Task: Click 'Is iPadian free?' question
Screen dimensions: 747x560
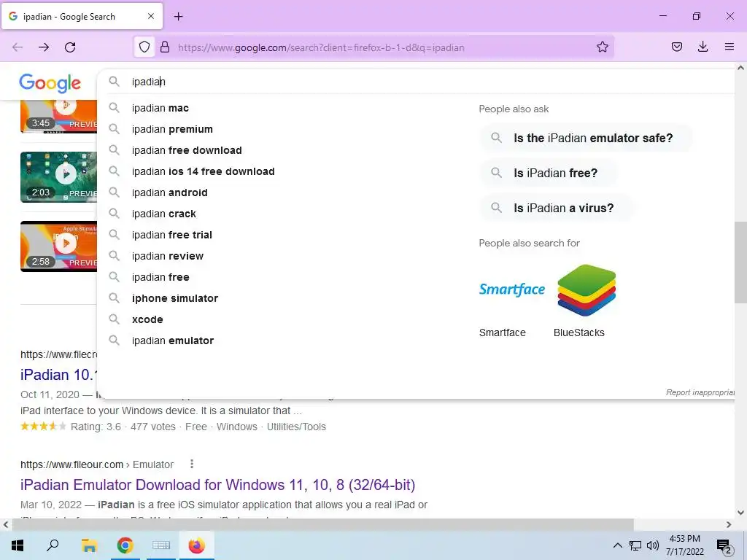Action: click(549, 173)
